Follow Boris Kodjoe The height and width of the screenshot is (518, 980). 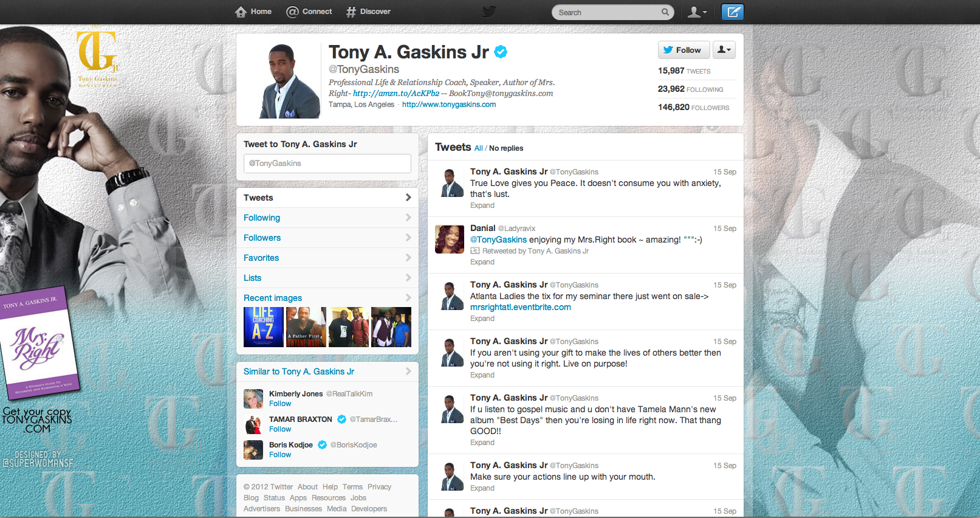click(x=280, y=455)
